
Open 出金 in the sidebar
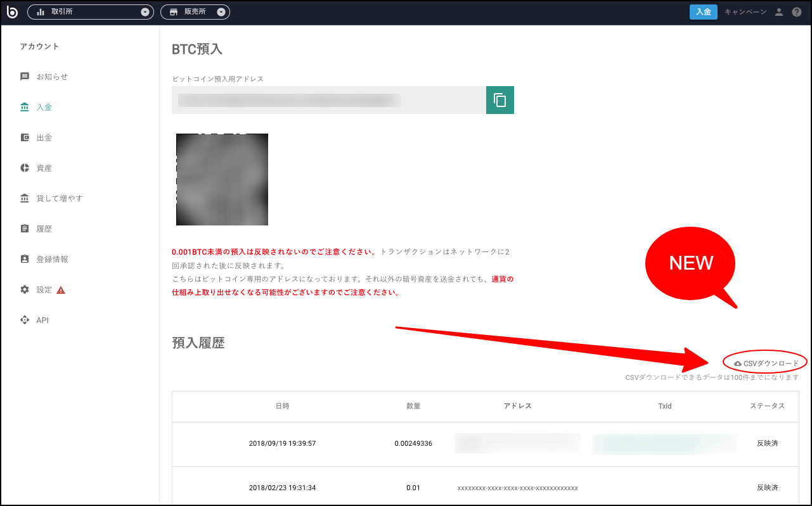tap(44, 137)
